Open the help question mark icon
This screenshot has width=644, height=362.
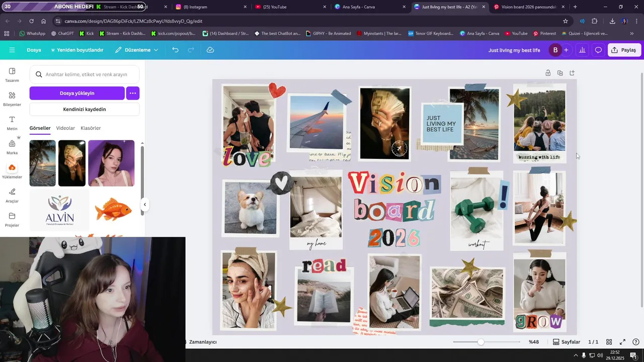636,342
